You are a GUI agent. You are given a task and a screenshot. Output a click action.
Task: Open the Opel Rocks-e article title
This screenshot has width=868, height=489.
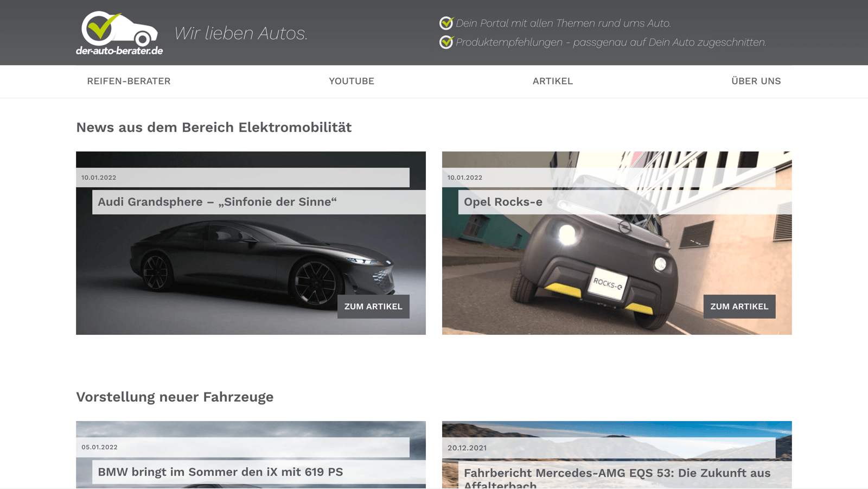click(503, 202)
